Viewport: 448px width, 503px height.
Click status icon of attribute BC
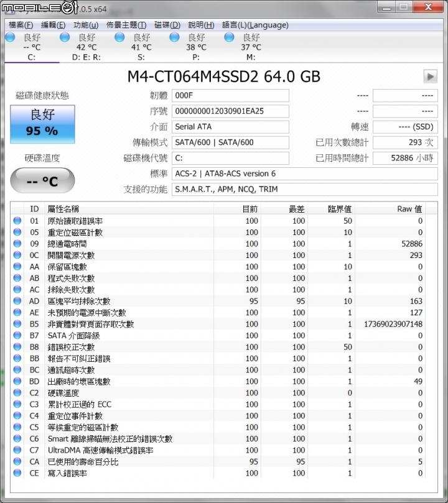point(17,370)
